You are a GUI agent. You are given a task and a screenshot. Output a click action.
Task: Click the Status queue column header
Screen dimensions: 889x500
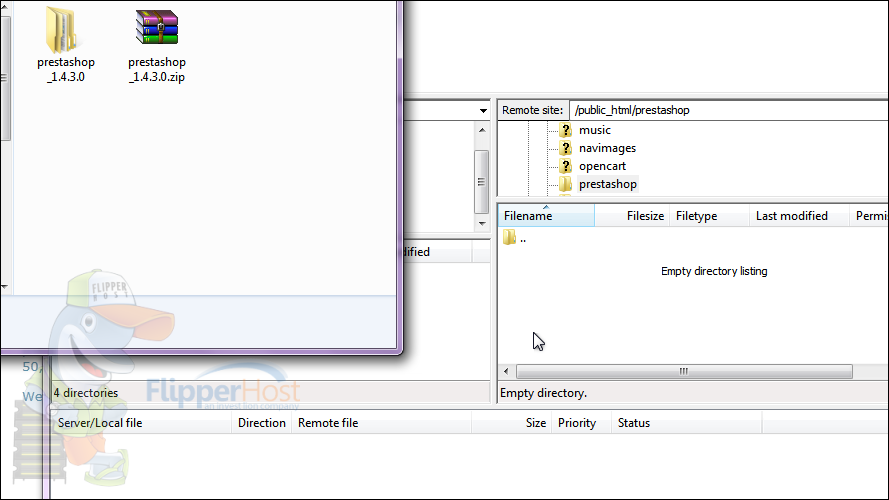pos(687,423)
